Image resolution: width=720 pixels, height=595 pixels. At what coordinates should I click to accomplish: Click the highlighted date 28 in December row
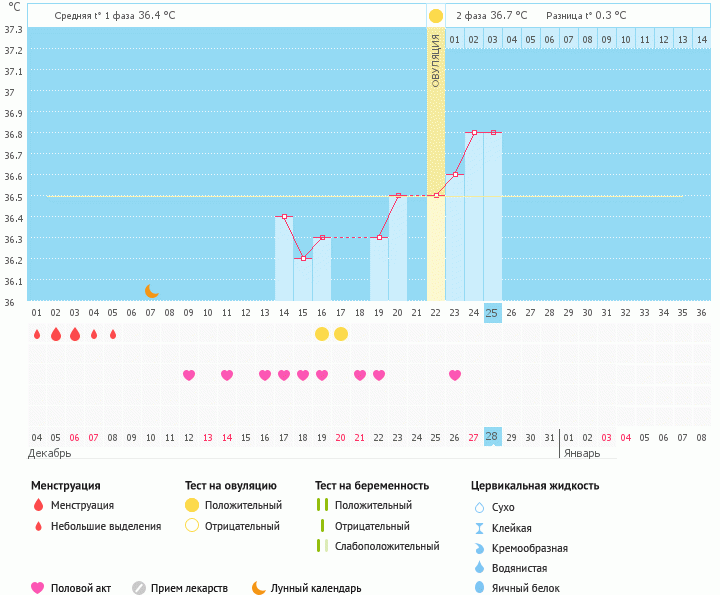[492, 437]
